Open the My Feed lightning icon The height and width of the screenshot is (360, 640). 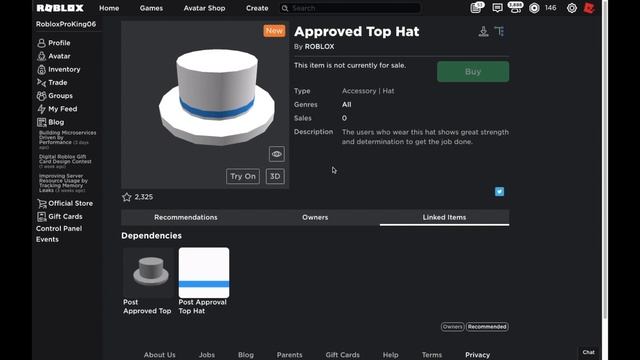point(41,109)
